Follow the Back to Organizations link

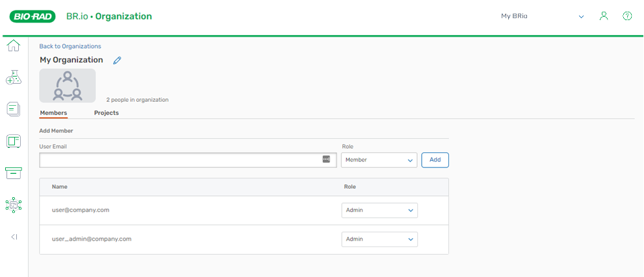70,46
